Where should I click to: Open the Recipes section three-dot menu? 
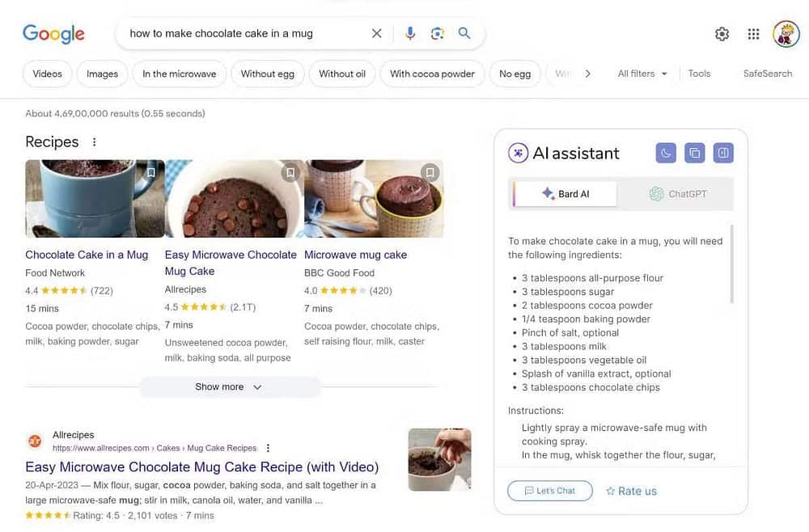pyautogui.click(x=94, y=141)
